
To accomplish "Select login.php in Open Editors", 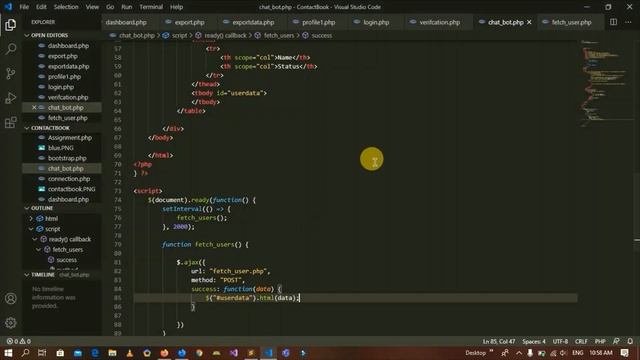I will 61,87.
